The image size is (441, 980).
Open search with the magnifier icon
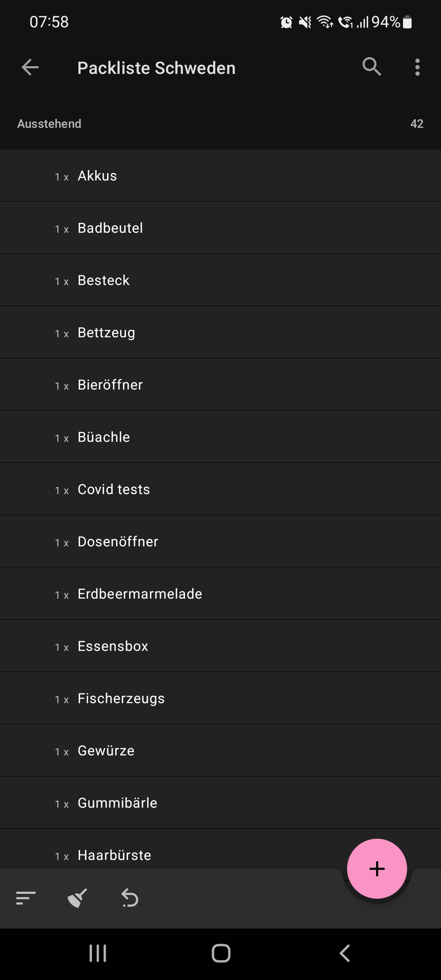pos(372,67)
